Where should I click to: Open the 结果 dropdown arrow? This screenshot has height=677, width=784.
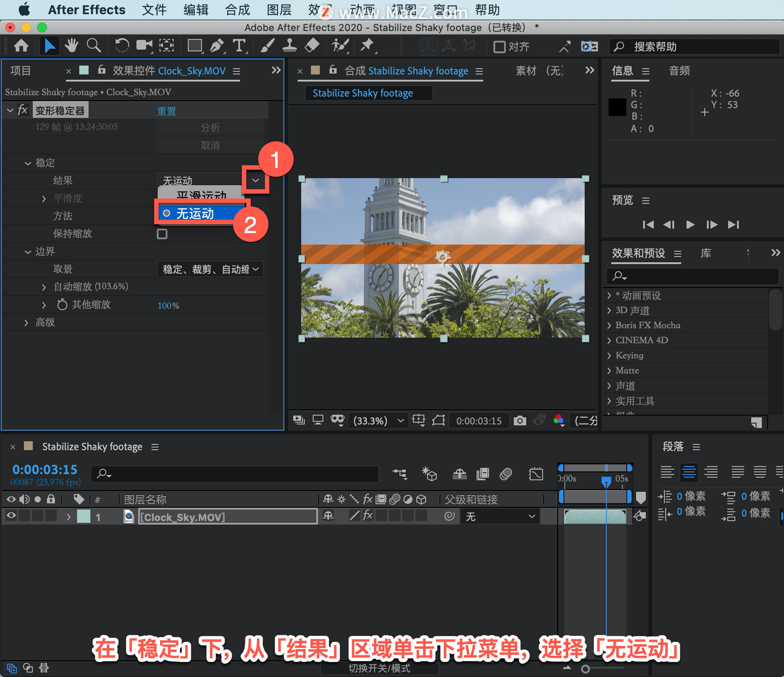(x=256, y=180)
